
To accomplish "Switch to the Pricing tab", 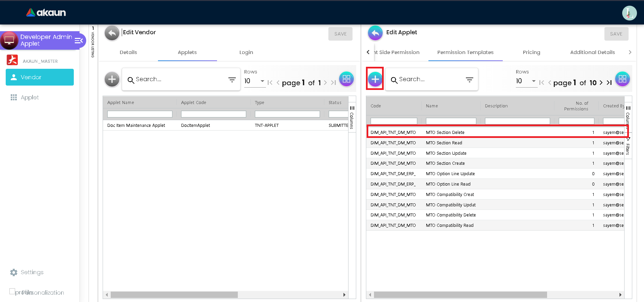I will 531,52.
